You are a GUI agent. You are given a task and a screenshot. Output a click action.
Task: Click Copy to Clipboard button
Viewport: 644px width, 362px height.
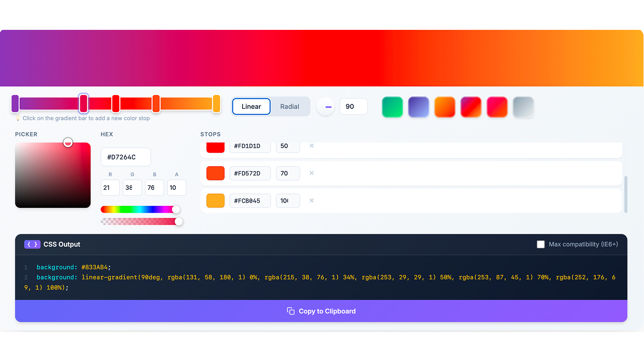click(321, 311)
